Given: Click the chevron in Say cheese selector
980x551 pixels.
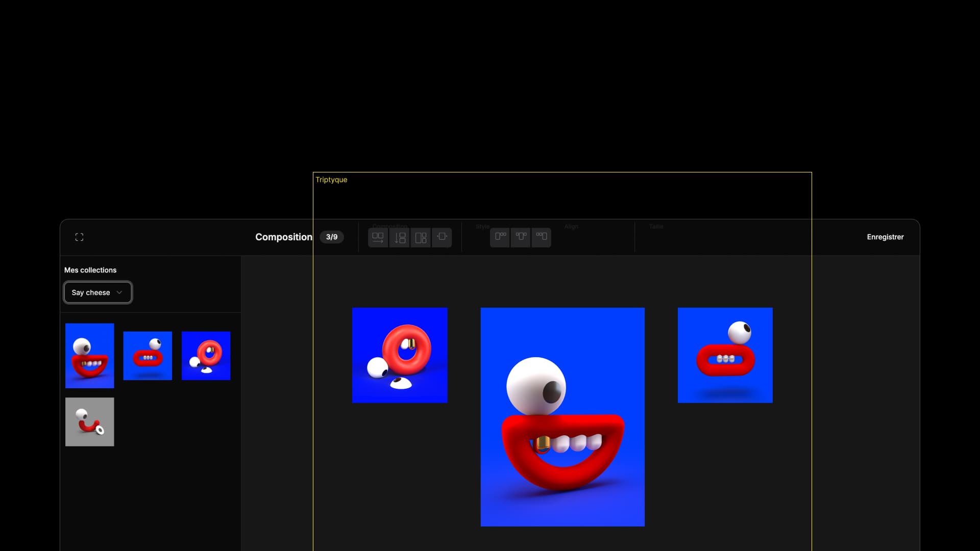Looking at the screenshot, I should pos(119,292).
